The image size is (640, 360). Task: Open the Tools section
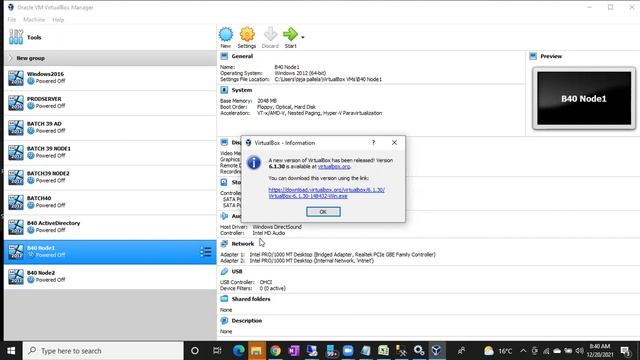[x=110, y=38]
